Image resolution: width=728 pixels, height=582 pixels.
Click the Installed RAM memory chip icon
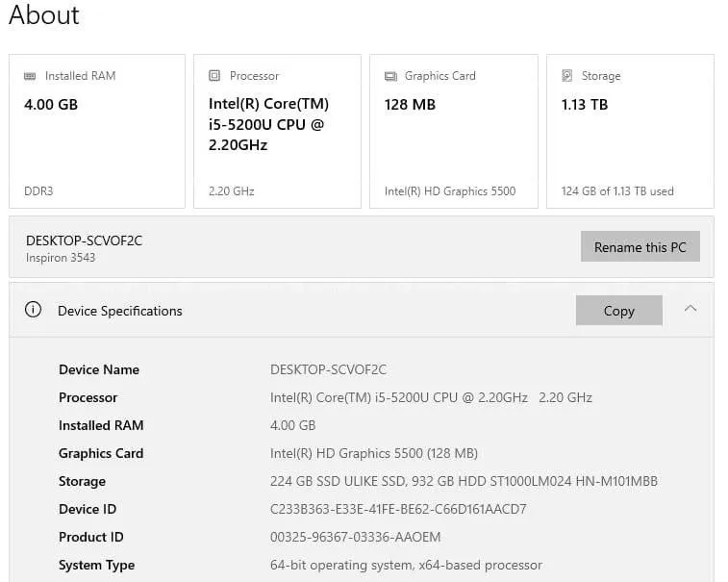[30, 76]
